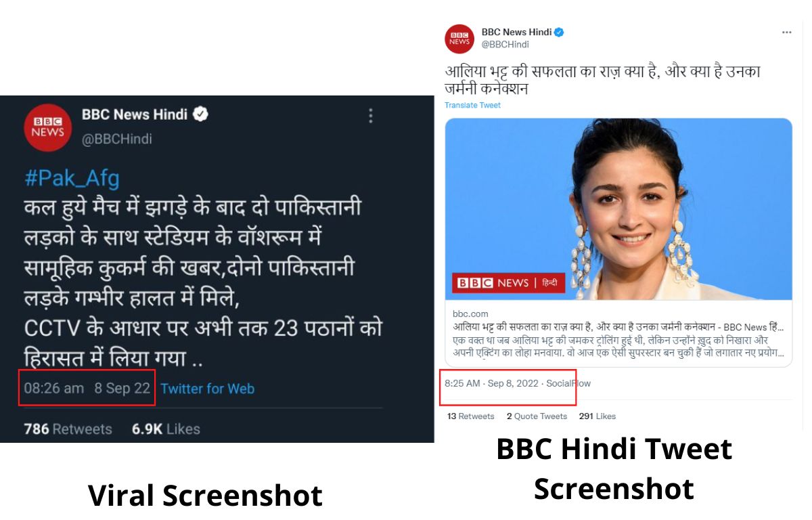Click Translate Tweet link
Image resolution: width=812 pixels, height=520 pixels.
coord(472,105)
